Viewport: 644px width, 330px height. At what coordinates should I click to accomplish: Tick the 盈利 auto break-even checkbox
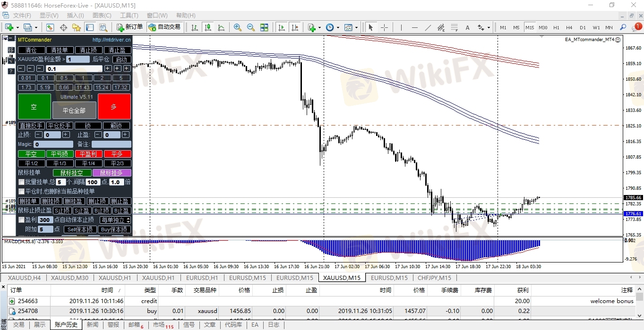21,220
